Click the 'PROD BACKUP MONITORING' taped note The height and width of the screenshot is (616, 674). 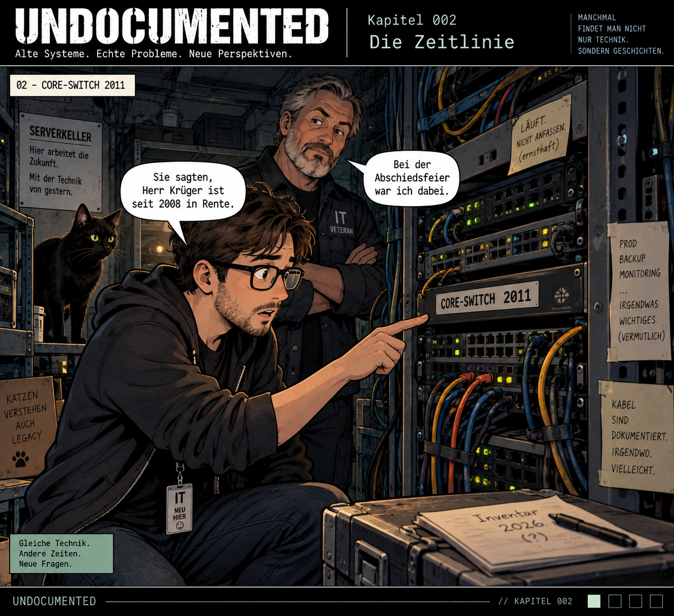(639, 291)
